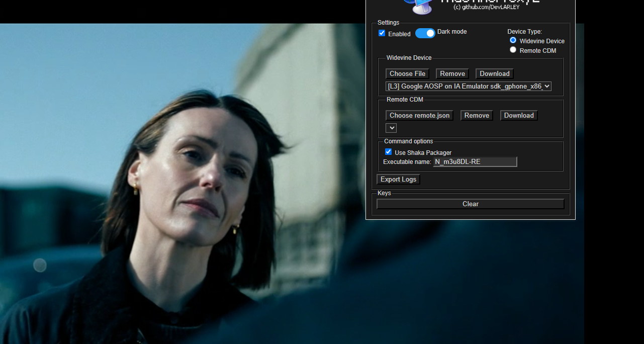
Task: Download the Widevine device file
Action: 495,73
